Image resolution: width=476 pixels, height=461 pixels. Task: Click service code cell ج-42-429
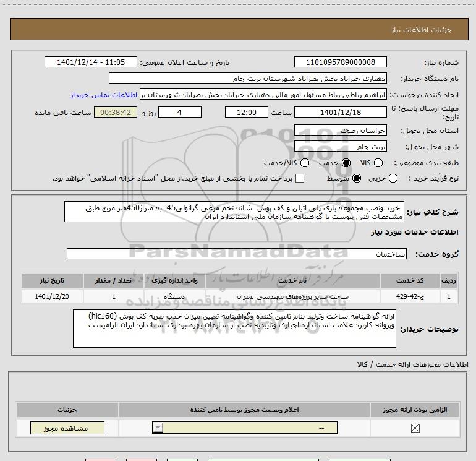[410, 296]
